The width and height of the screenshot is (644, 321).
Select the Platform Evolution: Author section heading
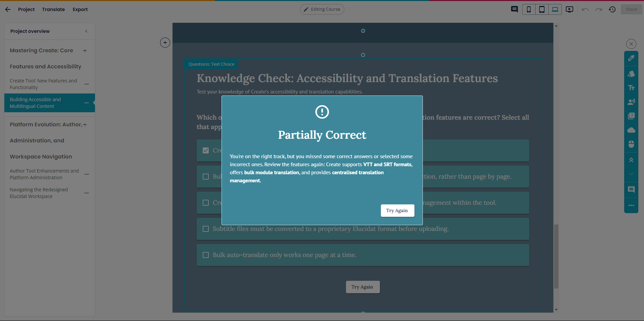46,125
